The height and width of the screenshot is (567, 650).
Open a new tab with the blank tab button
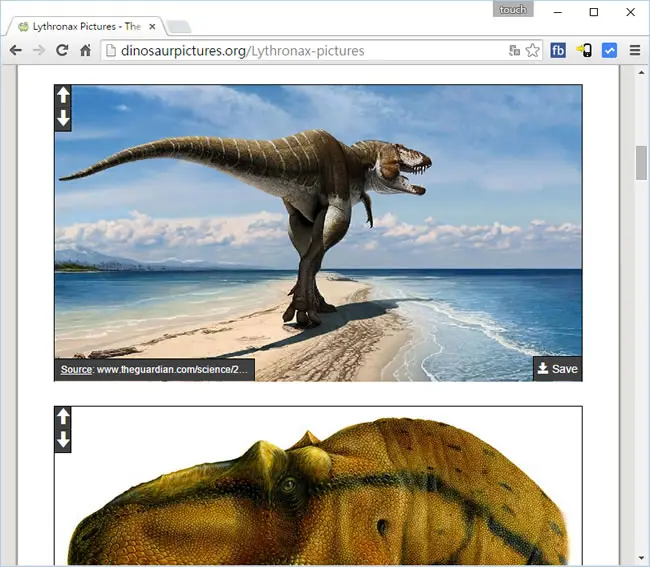coord(179,27)
